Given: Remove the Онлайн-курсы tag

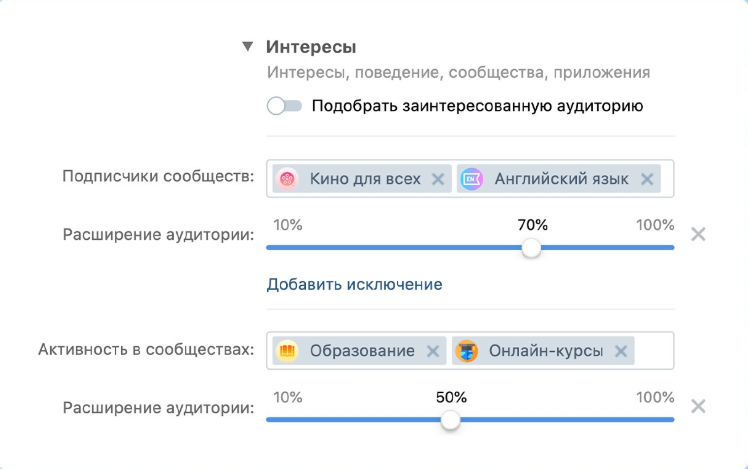Looking at the screenshot, I should (x=621, y=351).
